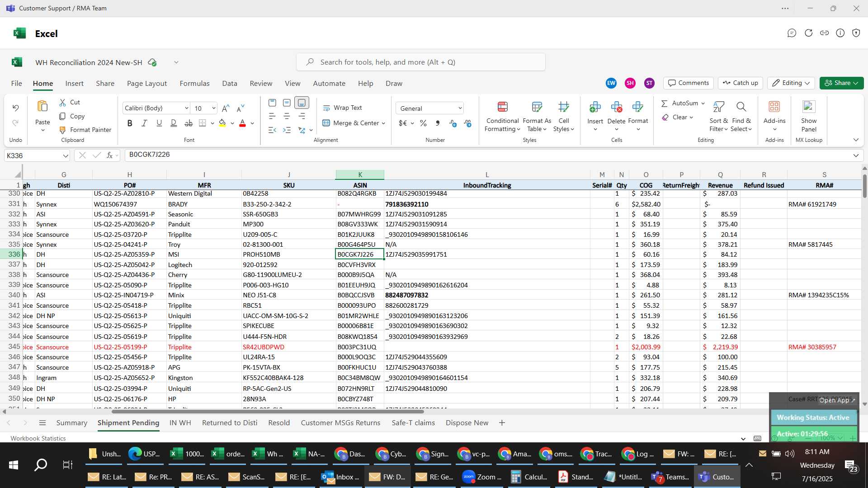Open the File menu
Screen dimensions: 868x488
17,84
